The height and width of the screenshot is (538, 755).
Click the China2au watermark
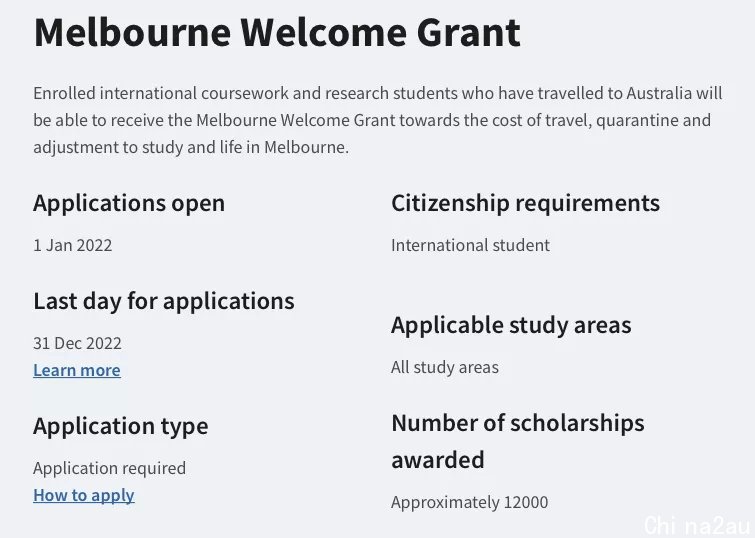pyautogui.click(x=697, y=525)
